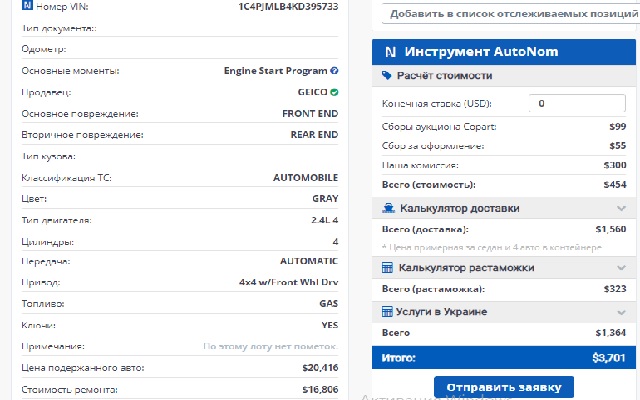Click the $323 customs clearance total
Screen dimensions: 640x400
point(615,289)
